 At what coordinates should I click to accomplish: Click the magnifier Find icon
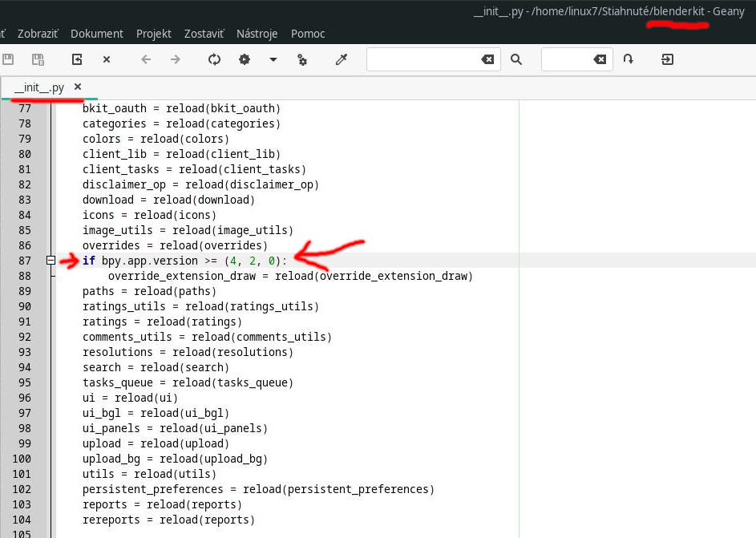tap(516, 59)
